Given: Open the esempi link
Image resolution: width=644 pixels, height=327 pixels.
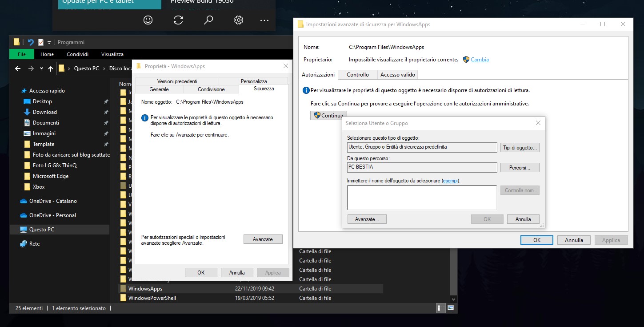Looking at the screenshot, I should (451, 181).
